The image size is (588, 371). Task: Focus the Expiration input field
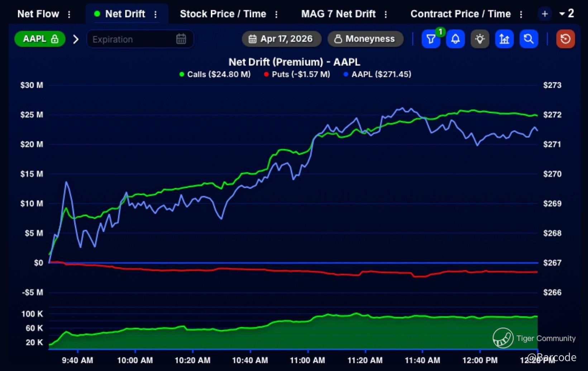[140, 39]
